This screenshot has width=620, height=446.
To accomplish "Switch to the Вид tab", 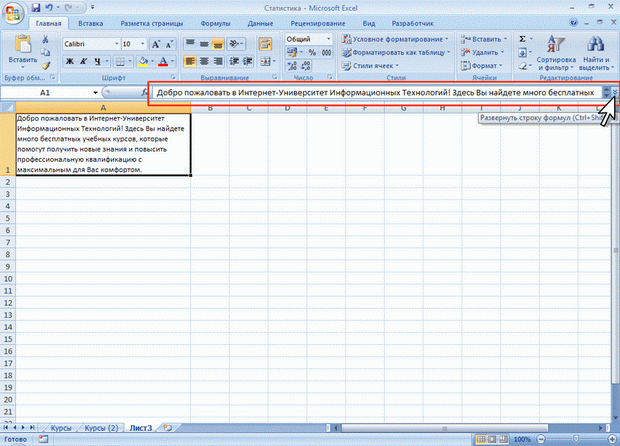I will click(x=369, y=23).
